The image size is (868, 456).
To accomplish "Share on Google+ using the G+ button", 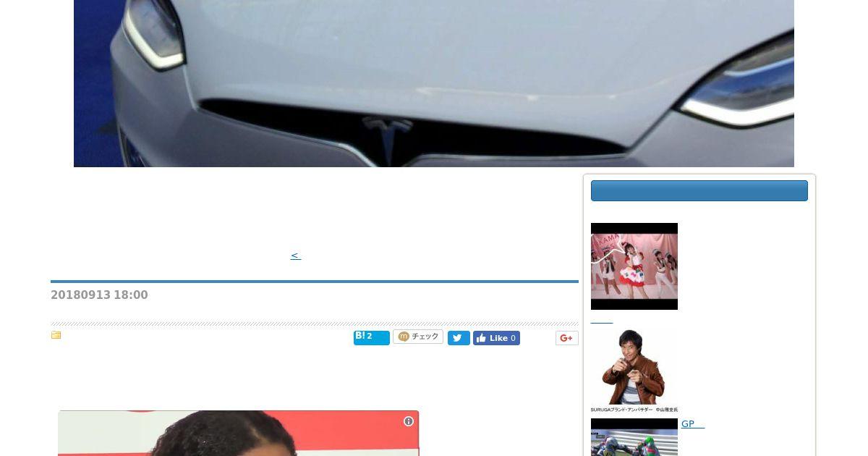I will [566, 338].
